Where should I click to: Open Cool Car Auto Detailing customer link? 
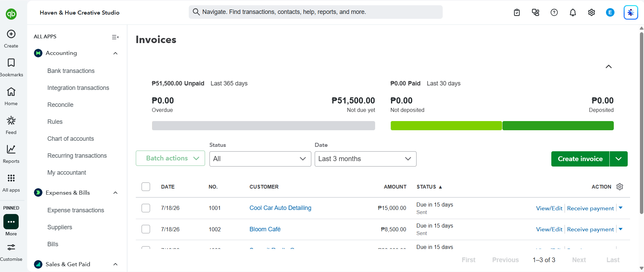pyautogui.click(x=280, y=208)
